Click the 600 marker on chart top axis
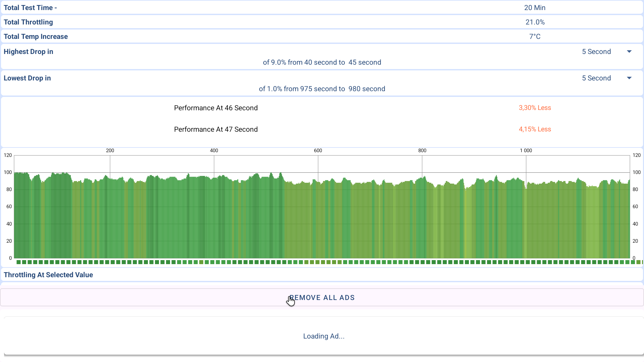This screenshot has height=362, width=644. click(318, 150)
